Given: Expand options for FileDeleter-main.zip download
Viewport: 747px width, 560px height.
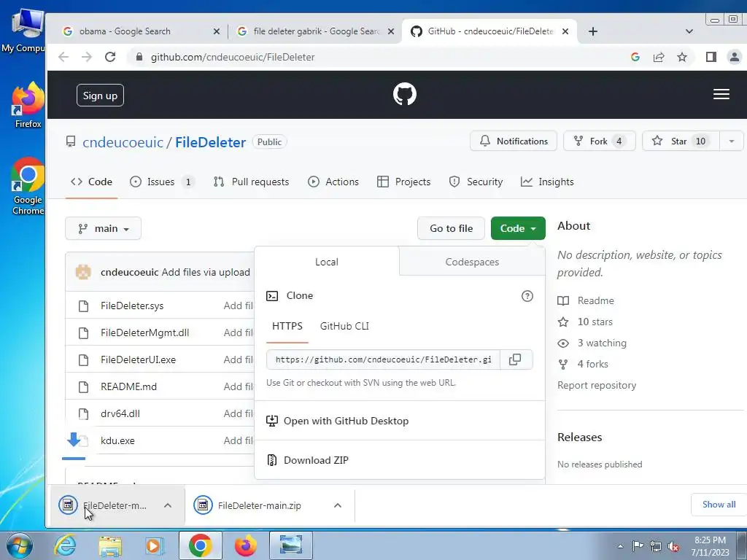Looking at the screenshot, I should coord(337,506).
